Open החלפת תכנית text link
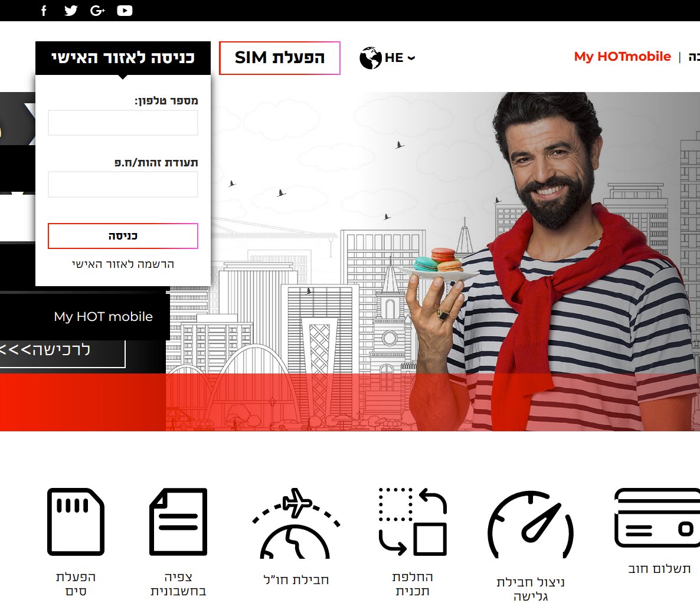Image resolution: width=700 pixels, height=603 pixels. click(x=413, y=584)
